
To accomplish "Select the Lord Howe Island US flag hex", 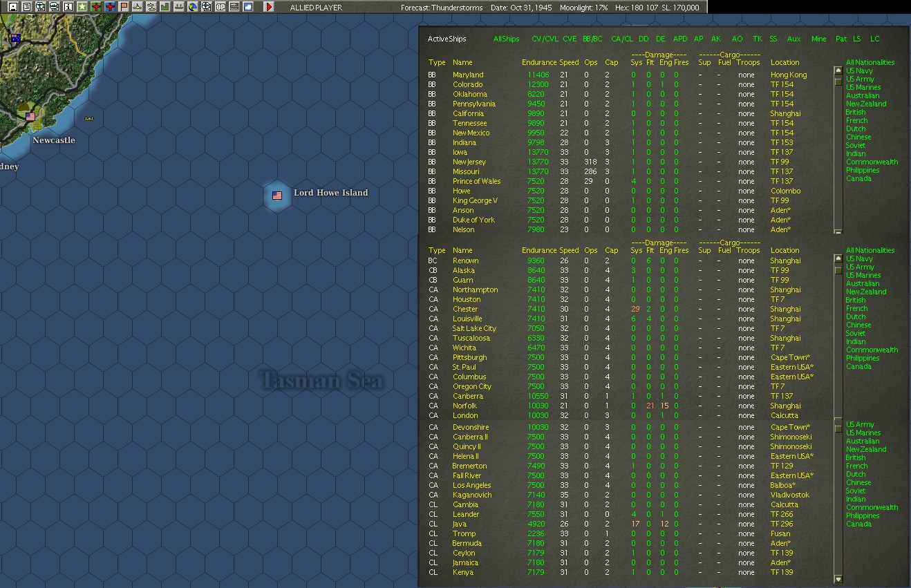I will pyautogui.click(x=277, y=196).
